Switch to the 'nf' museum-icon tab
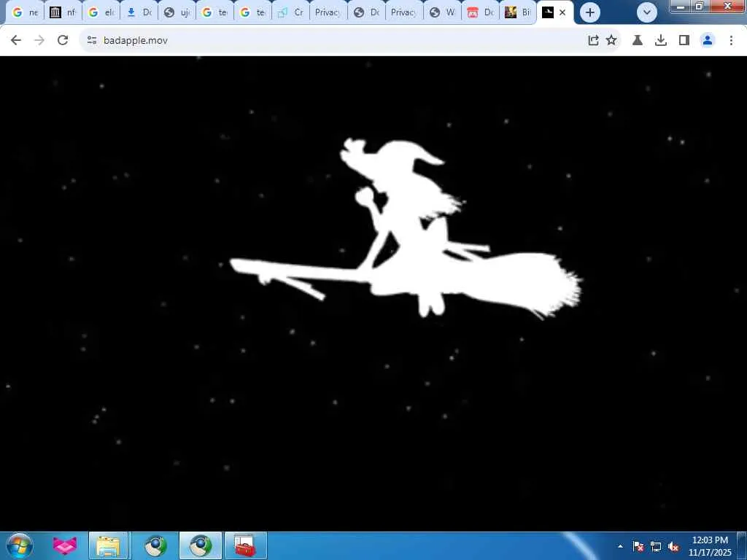Screen dimensions: 747x560 point(63,12)
